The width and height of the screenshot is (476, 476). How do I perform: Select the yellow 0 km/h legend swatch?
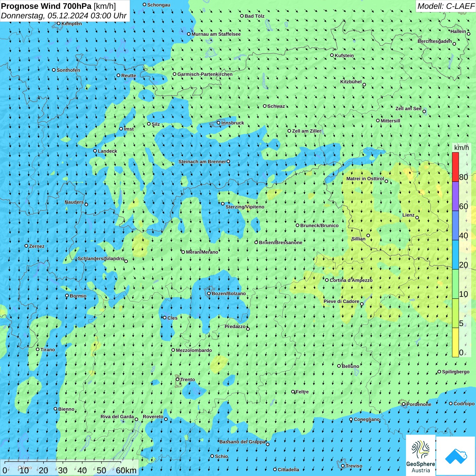click(455, 342)
